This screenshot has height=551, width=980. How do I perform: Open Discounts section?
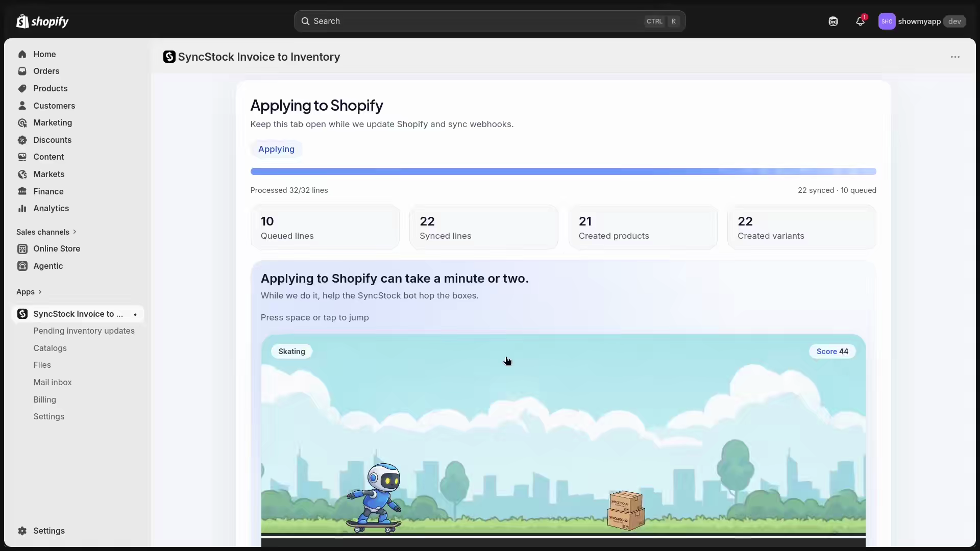pos(53,140)
